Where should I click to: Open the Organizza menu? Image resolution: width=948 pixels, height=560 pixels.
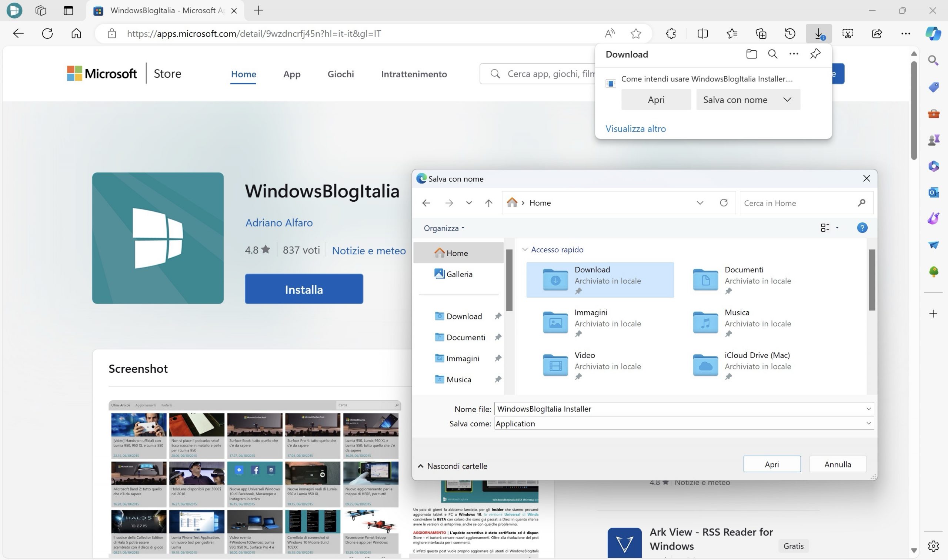[x=444, y=228]
